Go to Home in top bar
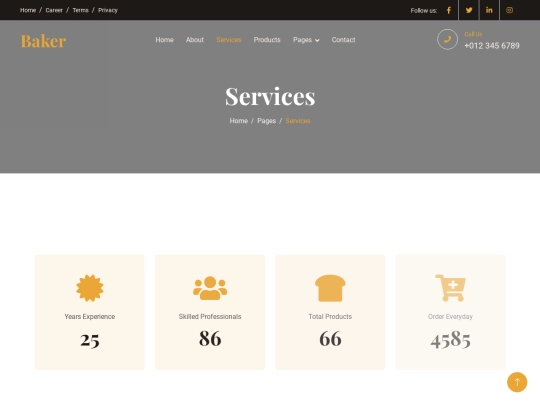 (x=28, y=10)
